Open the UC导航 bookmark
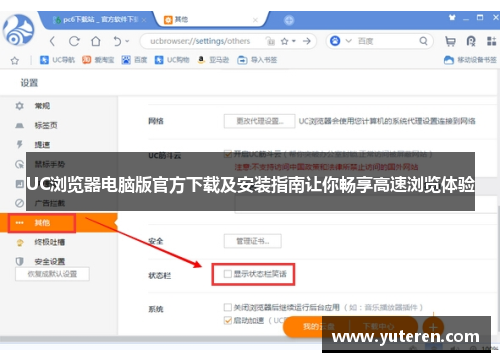The width and height of the screenshot is (500, 362). pos(57,60)
